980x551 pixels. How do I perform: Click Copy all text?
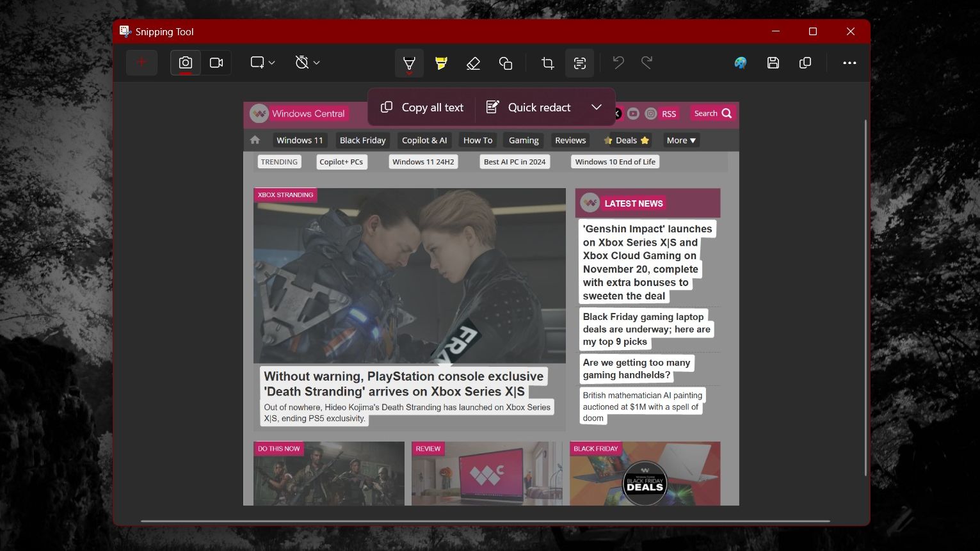(x=422, y=108)
